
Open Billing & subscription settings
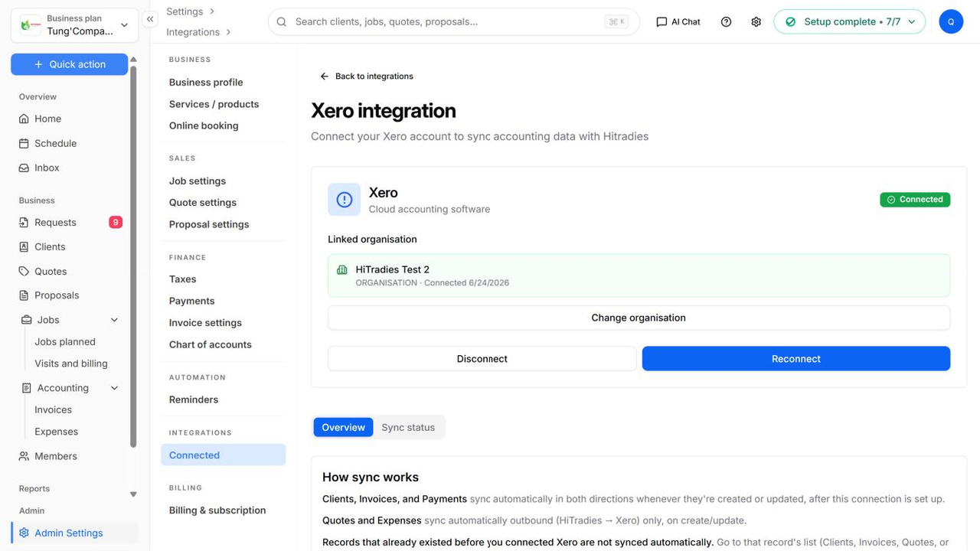pos(217,510)
